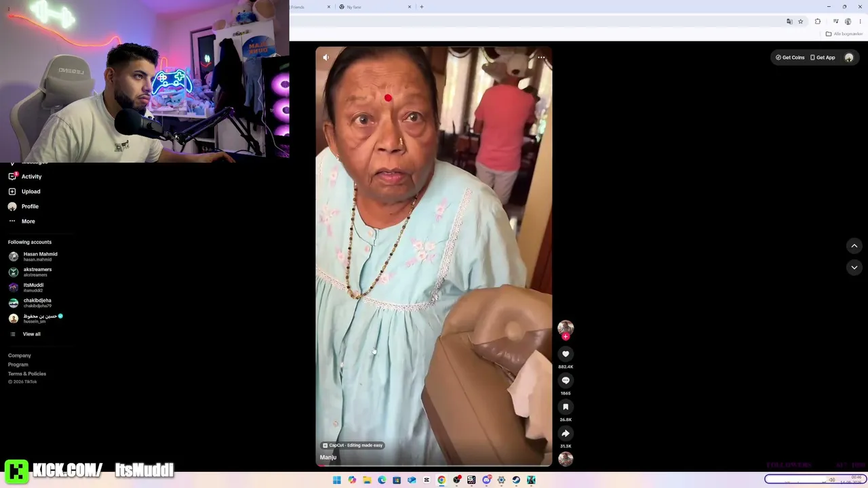The width and height of the screenshot is (868, 488).
Task: Close the Ny fane browser tab
Action: pos(410,7)
